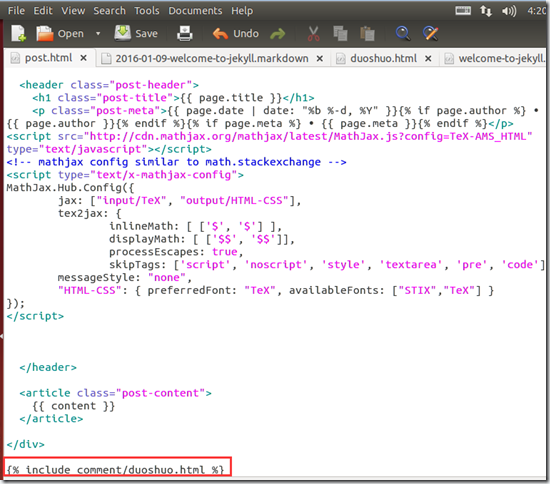Switch to the duoshuo.html tab
550x484 pixels.
[x=383, y=58]
